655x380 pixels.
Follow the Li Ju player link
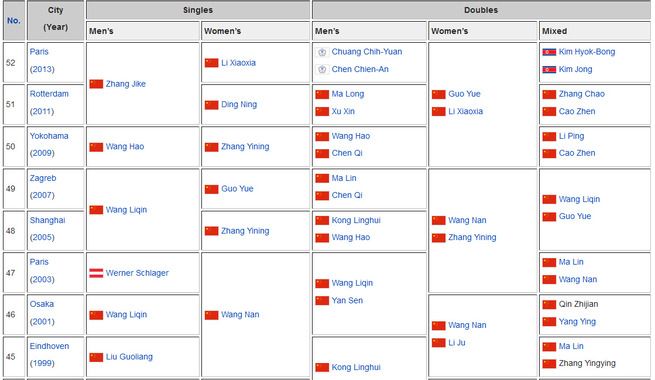tap(457, 343)
